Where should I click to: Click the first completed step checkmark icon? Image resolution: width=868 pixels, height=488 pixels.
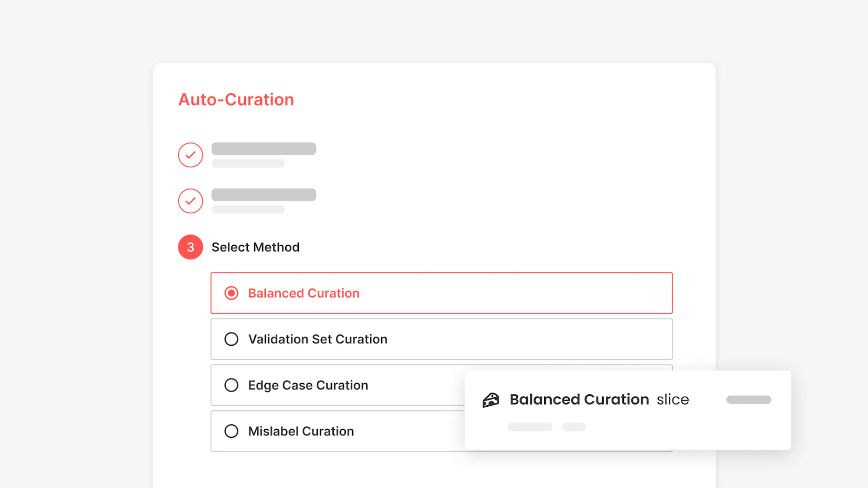click(x=190, y=155)
